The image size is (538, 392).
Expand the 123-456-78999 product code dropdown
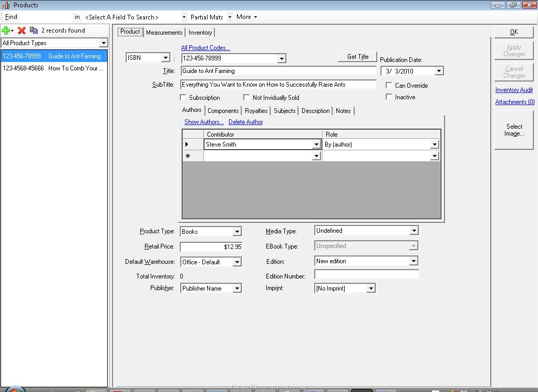282,58
